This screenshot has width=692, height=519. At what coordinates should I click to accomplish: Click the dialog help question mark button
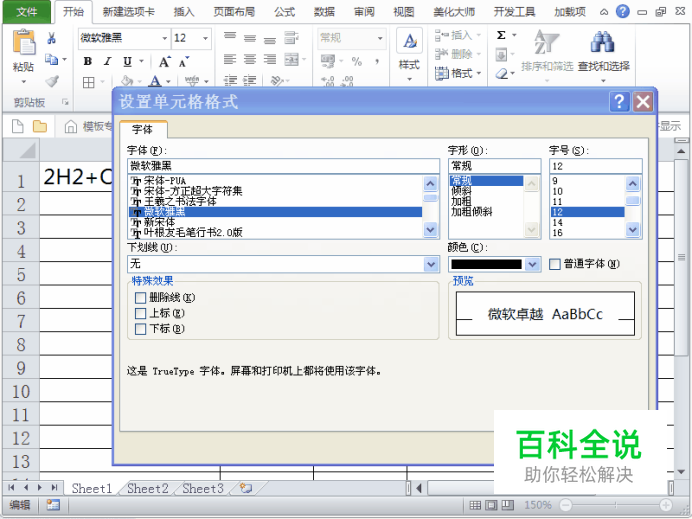tap(619, 102)
